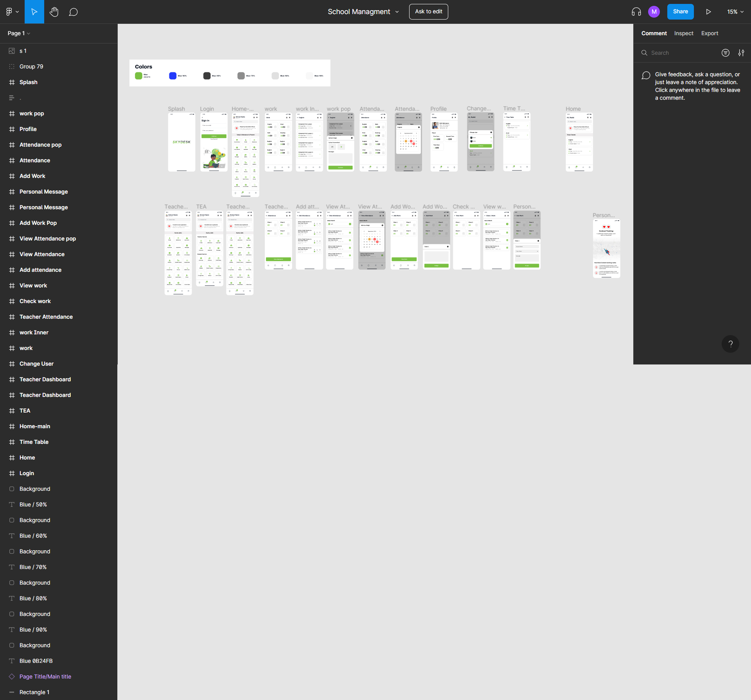This screenshot has height=700, width=751.
Task: Select the Comment bubble tool
Action: [x=73, y=12]
